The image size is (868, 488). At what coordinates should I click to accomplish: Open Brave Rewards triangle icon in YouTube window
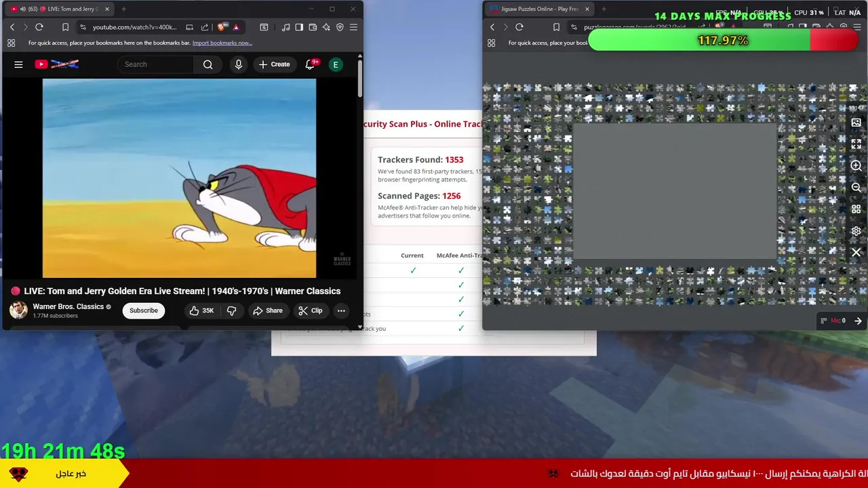[236, 27]
